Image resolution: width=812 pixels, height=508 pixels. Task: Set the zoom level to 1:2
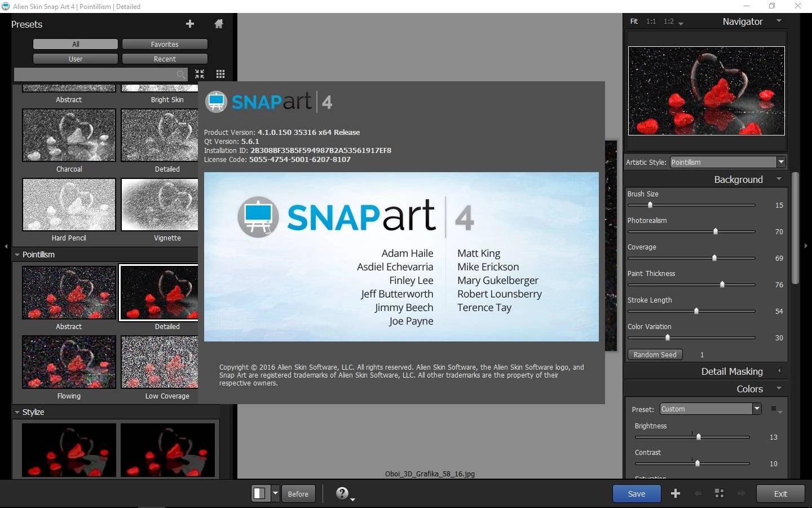tap(669, 21)
